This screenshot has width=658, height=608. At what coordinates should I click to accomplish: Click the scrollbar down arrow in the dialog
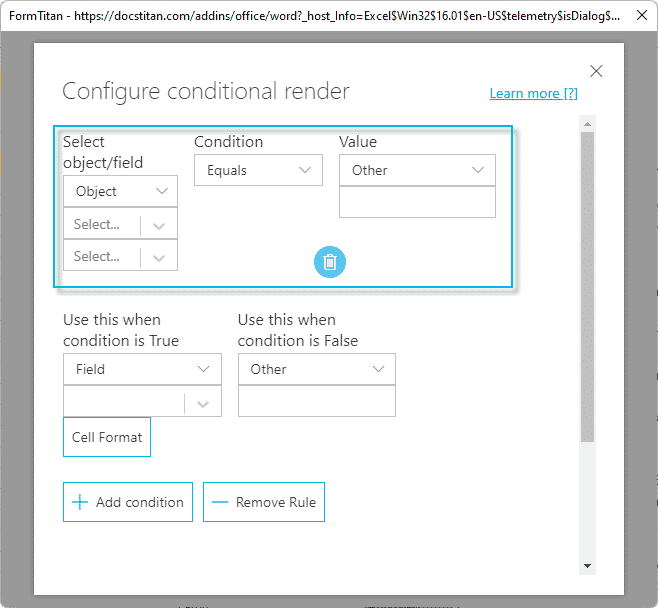click(587, 565)
